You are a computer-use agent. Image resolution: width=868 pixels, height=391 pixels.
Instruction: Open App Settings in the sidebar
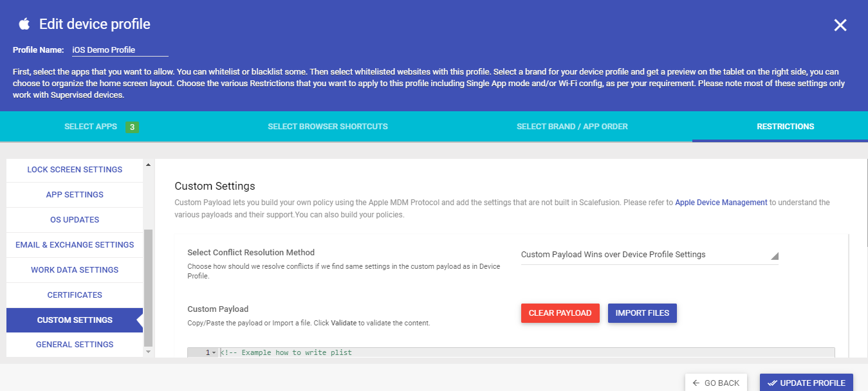click(x=75, y=195)
